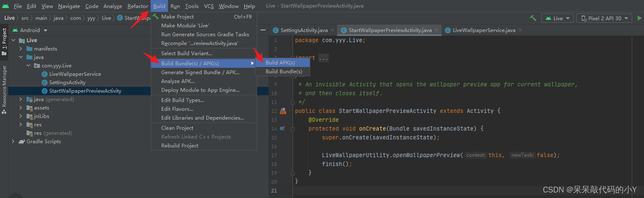Choose Recompile '...reviewActivity.java'

click(204, 43)
